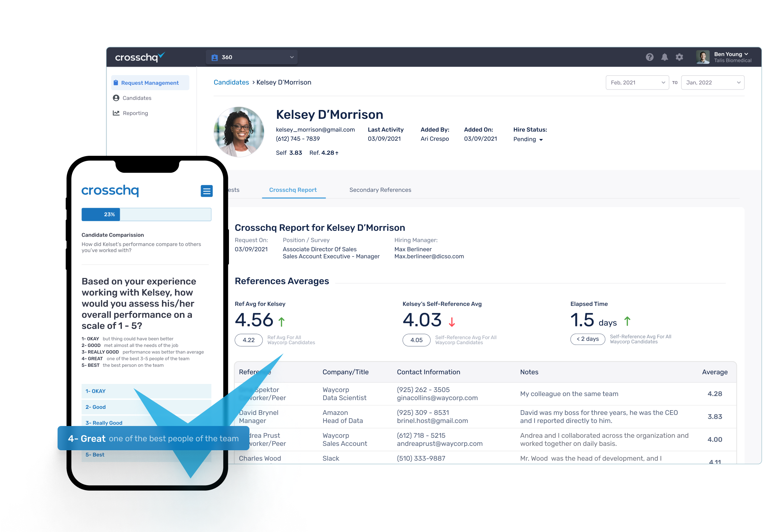The height and width of the screenshot is (532, 782).
Task: Open settings via the gear icon
Action: [679, 57]
